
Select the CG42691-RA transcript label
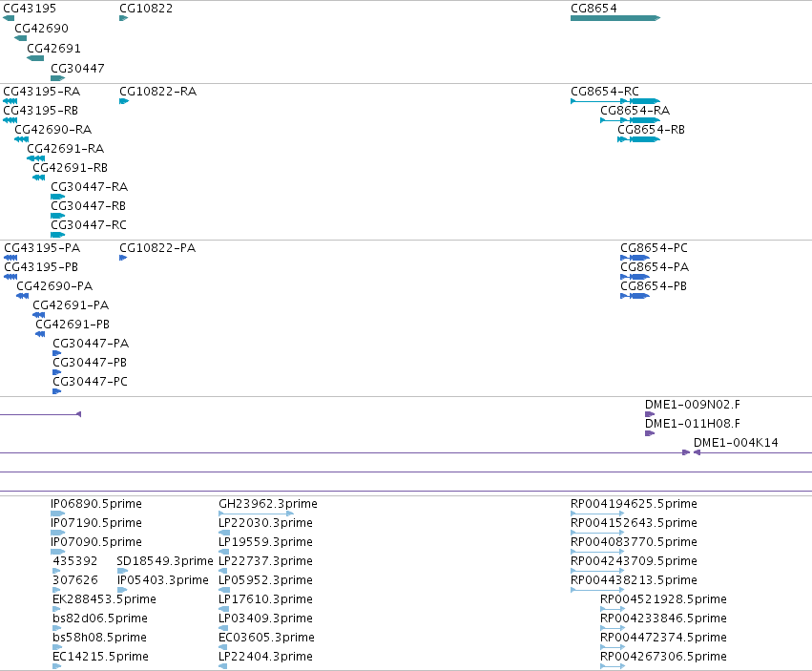pos(66,149)
